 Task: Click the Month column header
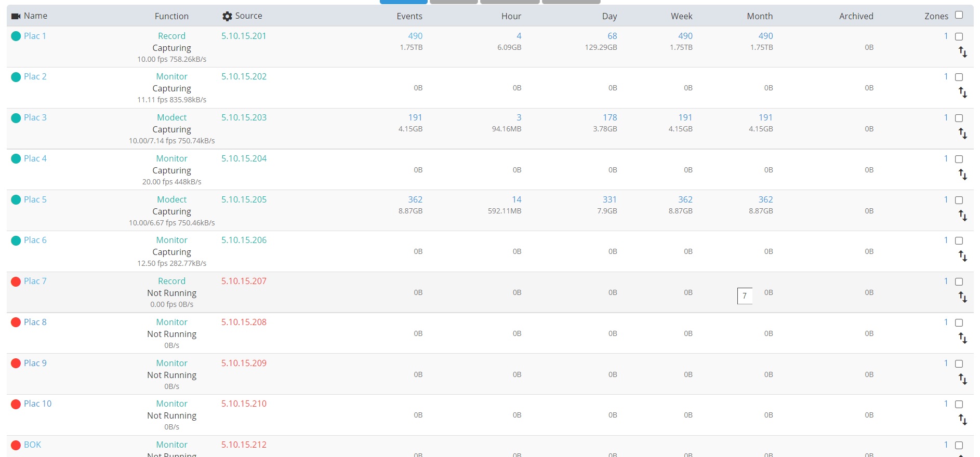click(760, 16)
